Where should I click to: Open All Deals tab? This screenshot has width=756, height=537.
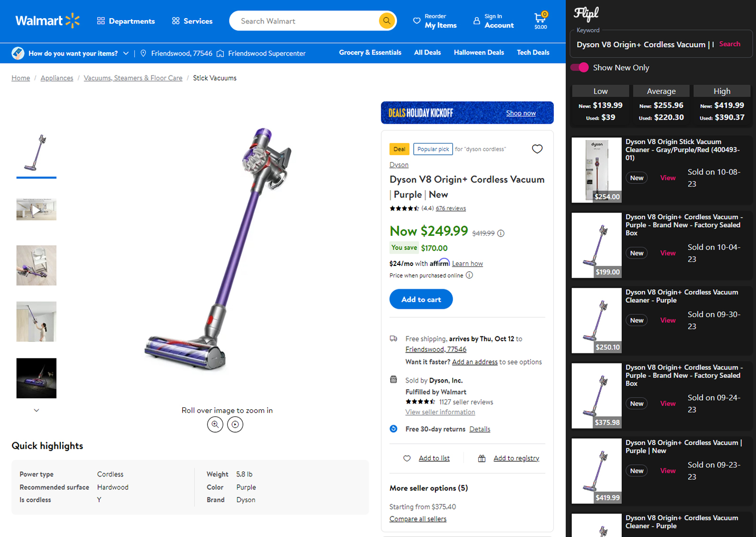click(427, 52)
